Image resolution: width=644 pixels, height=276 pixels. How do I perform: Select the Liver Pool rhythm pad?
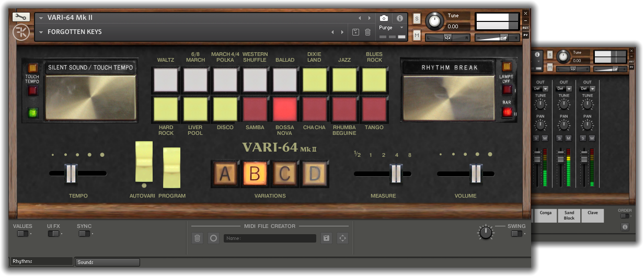point(195,109)
